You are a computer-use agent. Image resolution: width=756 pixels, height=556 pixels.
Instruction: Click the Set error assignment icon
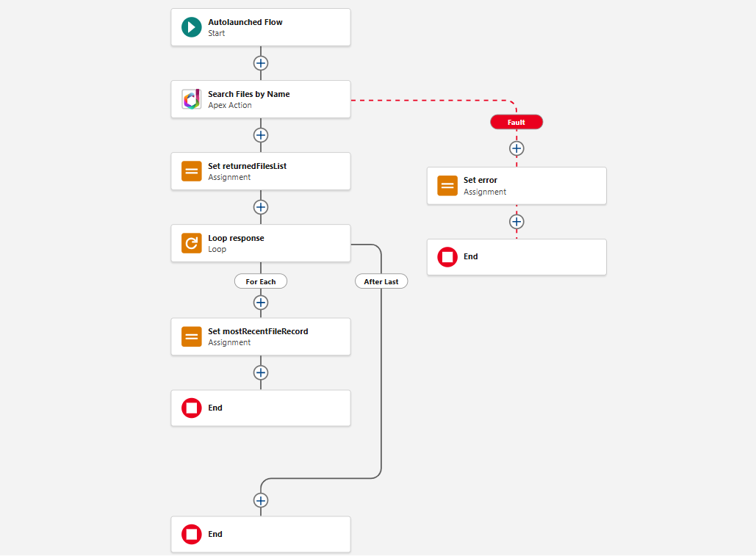pos(447,186)
